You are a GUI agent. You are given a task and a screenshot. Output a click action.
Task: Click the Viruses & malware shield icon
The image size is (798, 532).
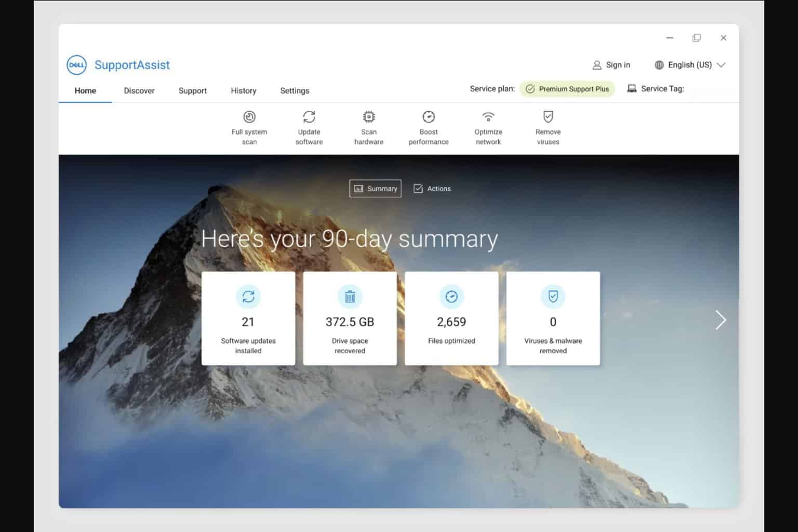(x=553, y=297)
